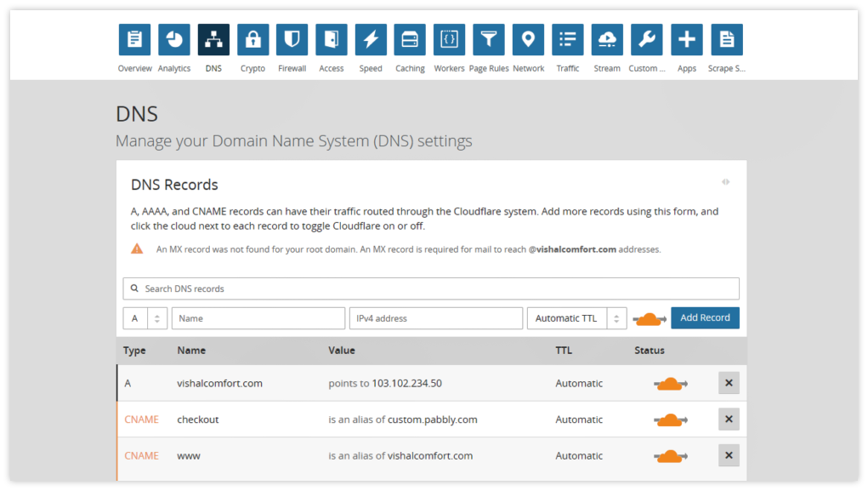Toggle Cloudflare proxy for www CNAME record
Screen dimensions: 868x491
[671, 456]
